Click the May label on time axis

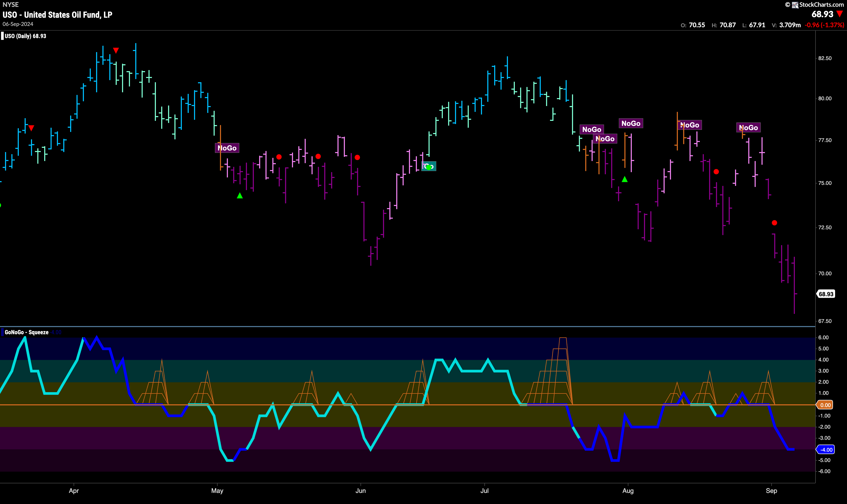click(217, 491)
